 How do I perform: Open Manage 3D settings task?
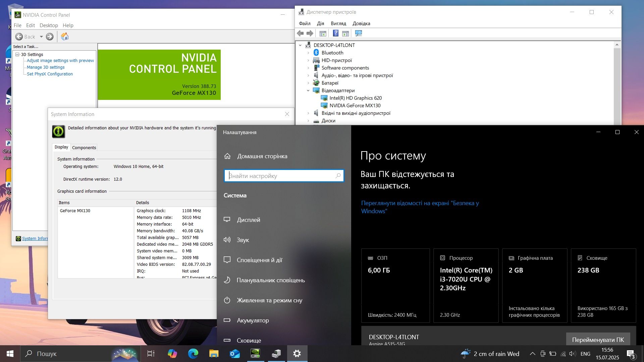click(x=46, y=67)
